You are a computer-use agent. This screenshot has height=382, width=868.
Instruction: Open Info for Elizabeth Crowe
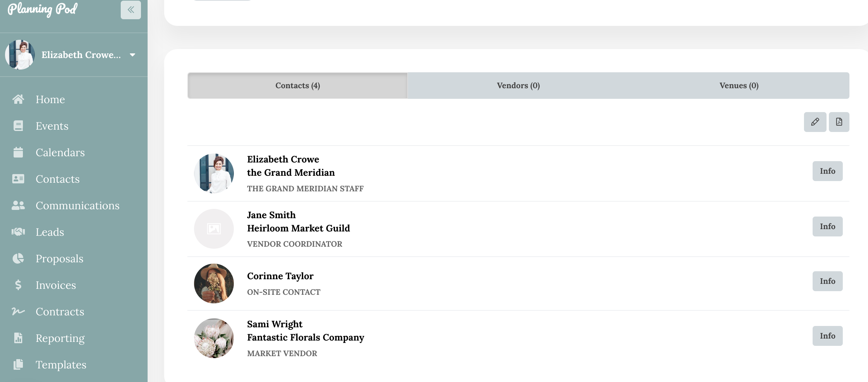[827, 171]
